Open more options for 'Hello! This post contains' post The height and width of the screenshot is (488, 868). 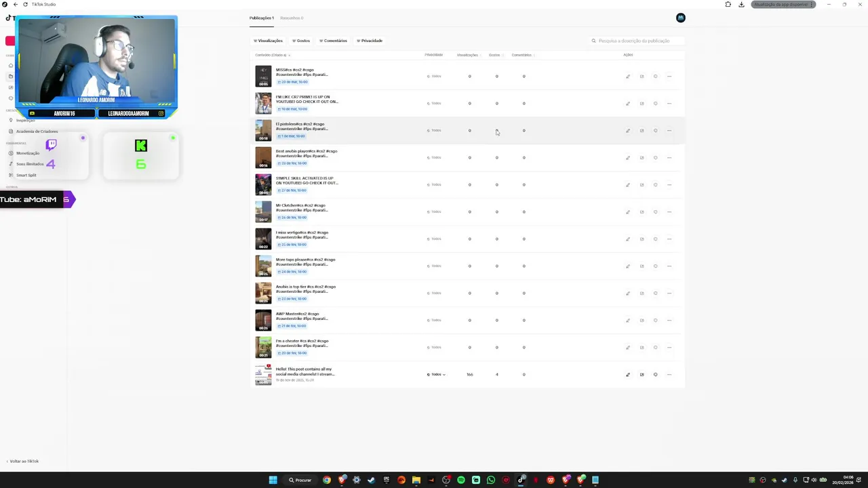click(669, 375)
